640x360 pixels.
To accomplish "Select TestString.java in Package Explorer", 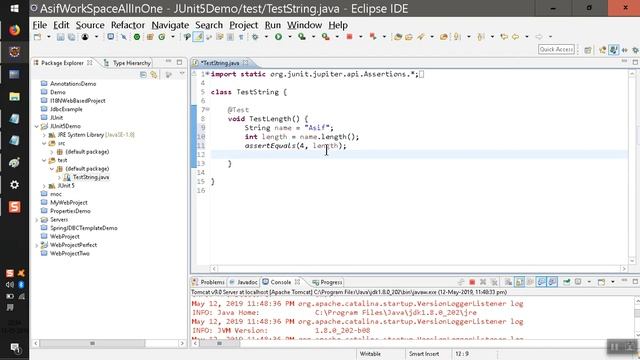I will tap(91, 177).
